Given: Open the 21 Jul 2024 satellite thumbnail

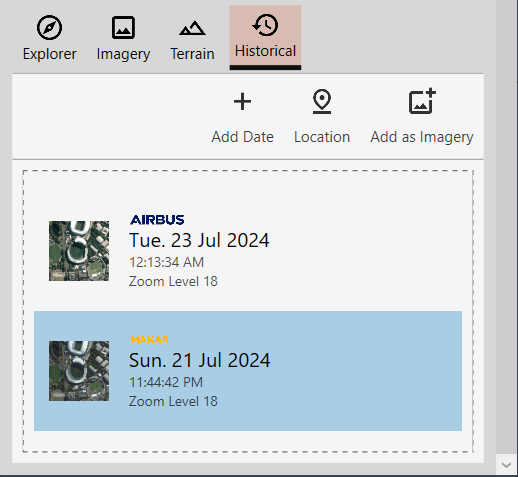Looking at the screenshot, I should click(79, 371).
